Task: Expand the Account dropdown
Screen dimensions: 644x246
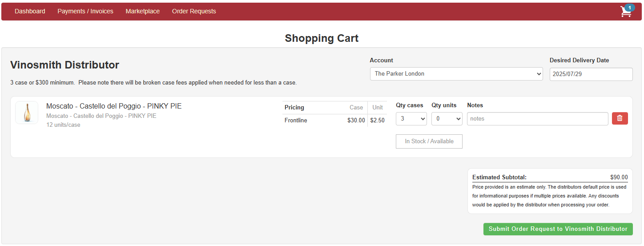Action: 456,74
